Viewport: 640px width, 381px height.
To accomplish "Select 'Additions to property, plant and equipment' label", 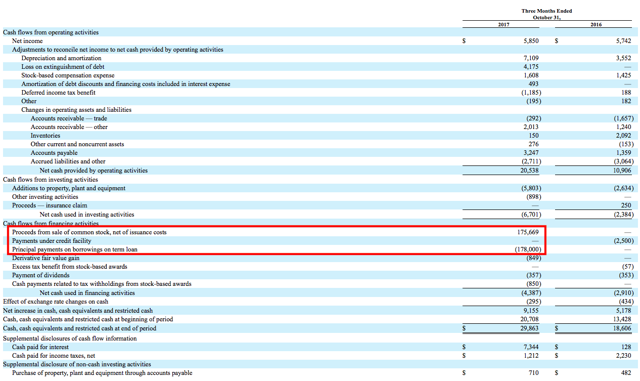I will click(x=69, y=188).
